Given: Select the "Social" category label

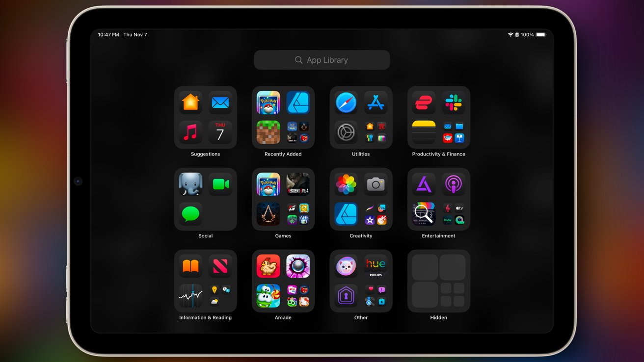Looking at the screenshot, I should click(205, 236).
